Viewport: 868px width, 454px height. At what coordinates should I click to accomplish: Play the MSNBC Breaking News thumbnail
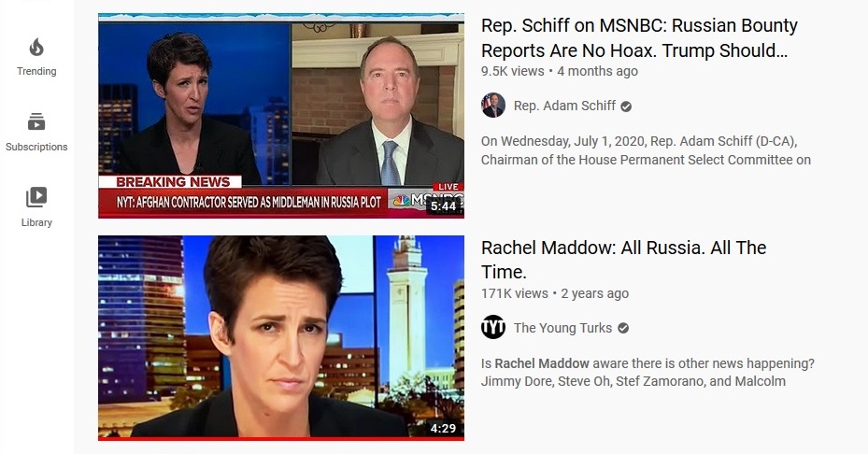(x=281, y=116)
